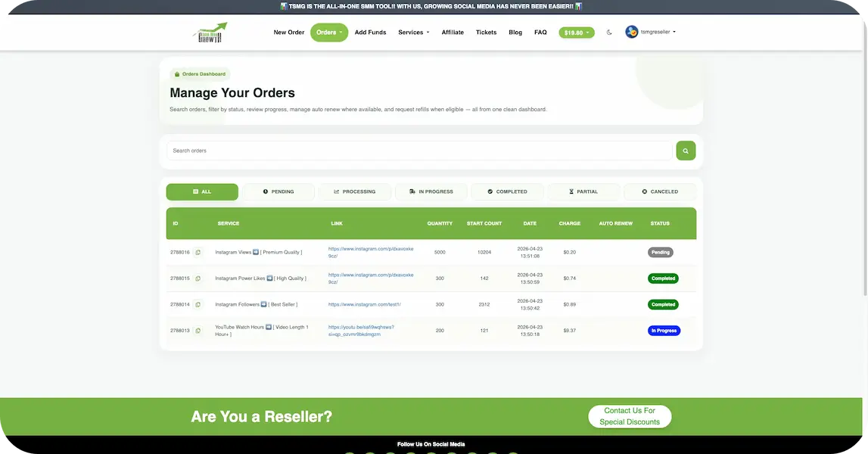Click the $0.20 charge value

point(570,253)
